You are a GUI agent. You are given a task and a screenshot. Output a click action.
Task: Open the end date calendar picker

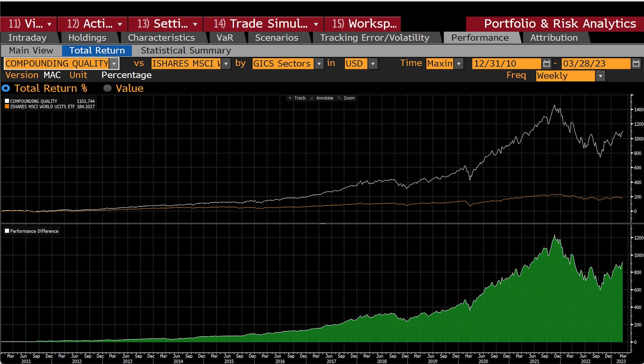click(x=636, y=64)
